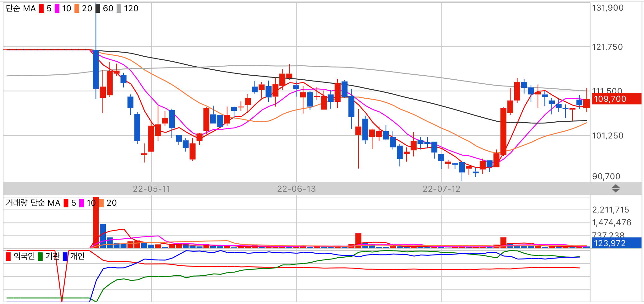Click the 거래량 단순 MA volume legend label
Screen dimensions: 644x304
33,203
